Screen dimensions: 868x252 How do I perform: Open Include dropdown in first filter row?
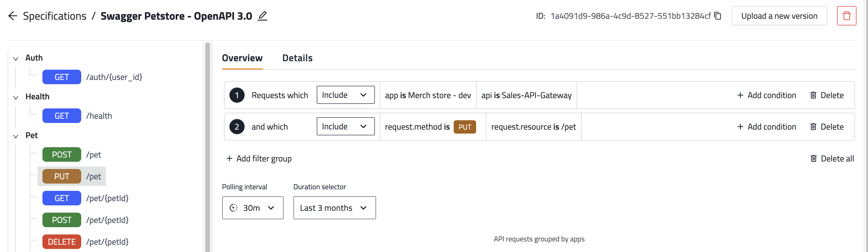click(345, 95)
